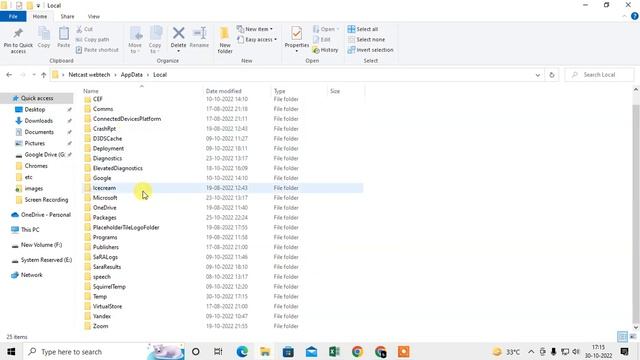Open Task View on taskbar

coord(218,352)
